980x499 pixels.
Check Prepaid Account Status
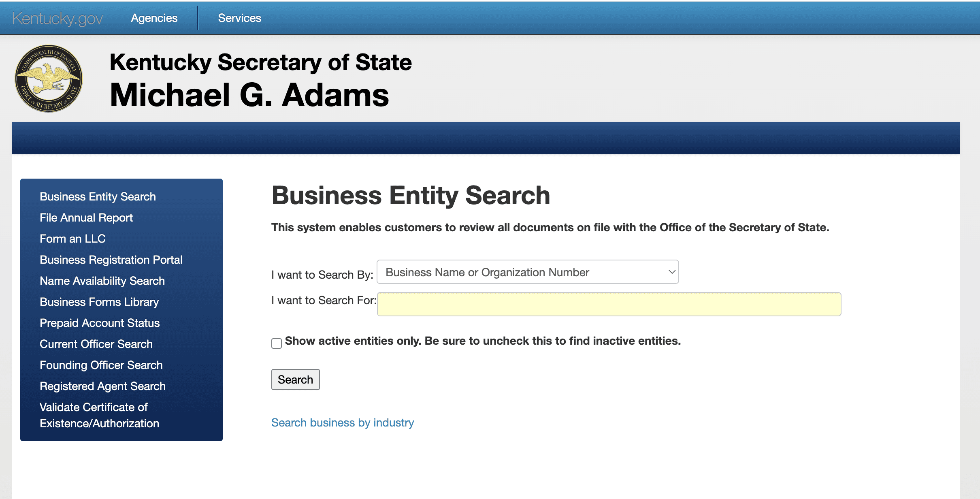pyautogui.click(x=100, y=323)
